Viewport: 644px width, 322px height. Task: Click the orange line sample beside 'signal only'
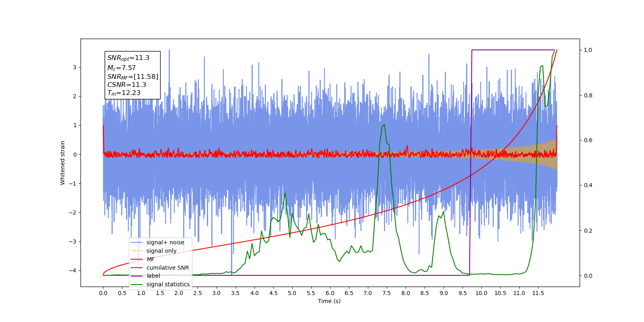coord(137,251)
